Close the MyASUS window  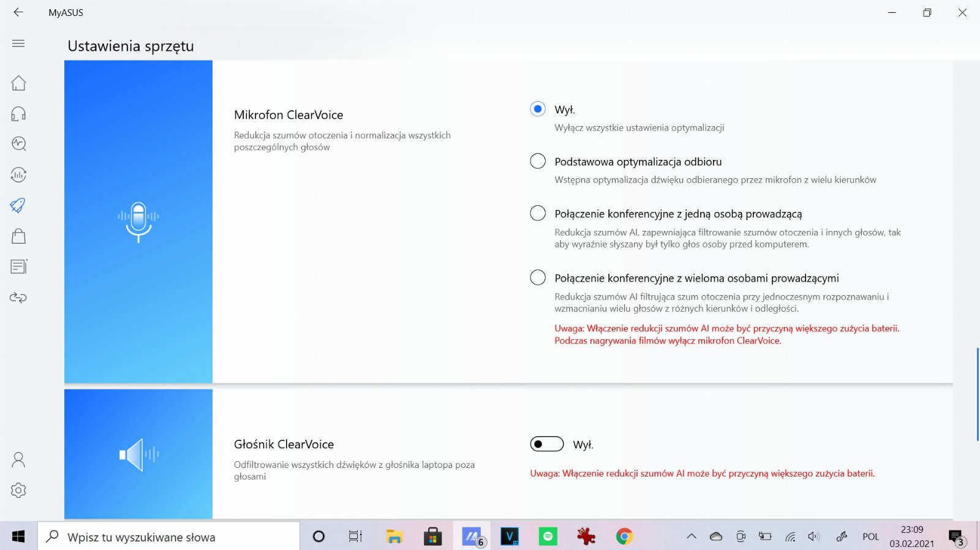pos(962,12)
